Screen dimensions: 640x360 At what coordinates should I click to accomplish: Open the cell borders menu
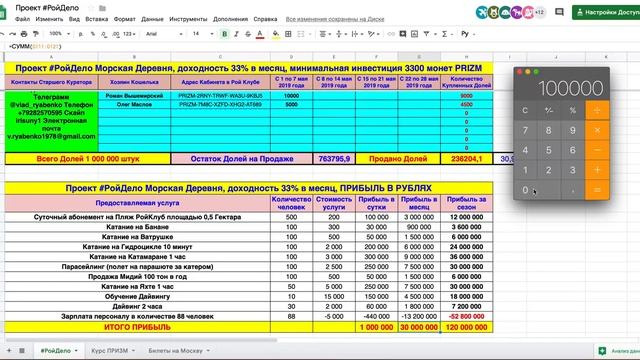288,34
